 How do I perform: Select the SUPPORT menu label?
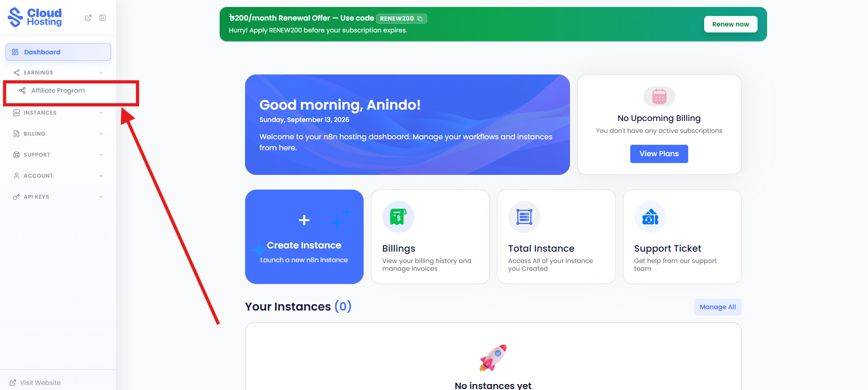[37, 155]
